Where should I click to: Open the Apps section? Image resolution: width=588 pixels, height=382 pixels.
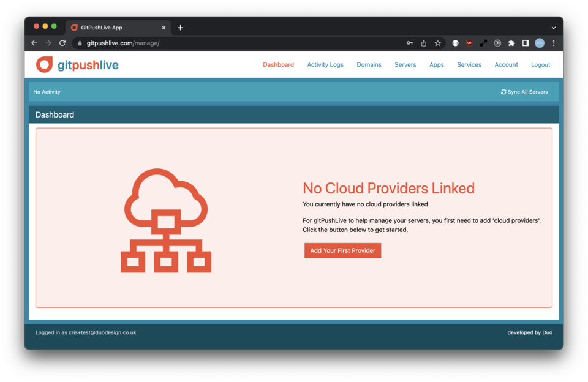(x=437, y=64)
